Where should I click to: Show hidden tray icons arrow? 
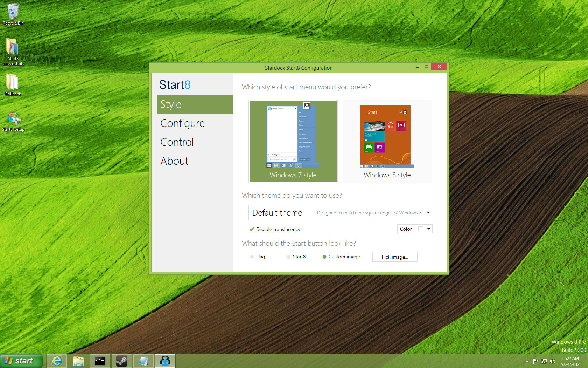click(x=527, y=361)
